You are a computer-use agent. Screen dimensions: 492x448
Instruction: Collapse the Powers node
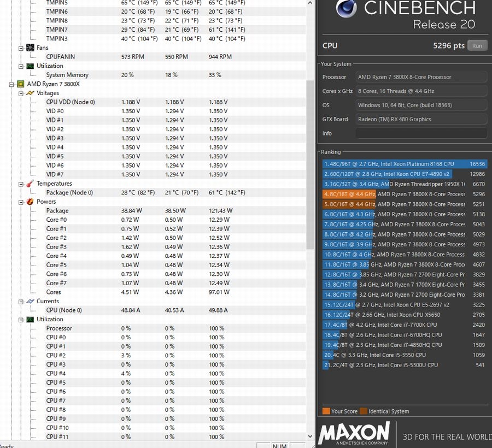pos(21,202)
